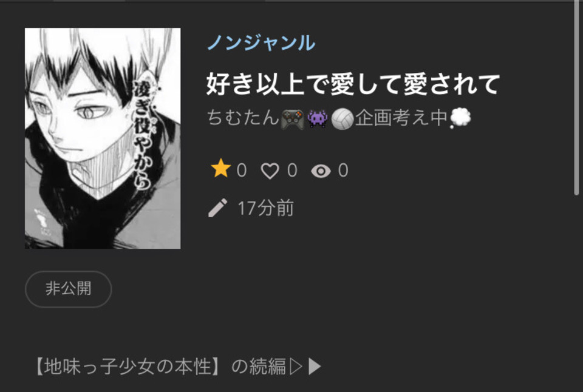Click the 企画考え中 text in author name
The width and height of the screenshot is (583, 392).
pyautogui.click(x=401, y=118)
